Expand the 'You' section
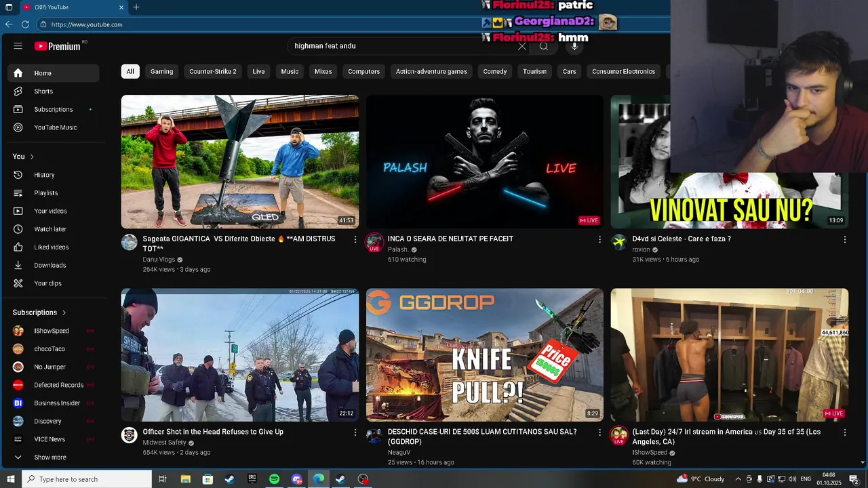868x488 pixels. (23, 157)
